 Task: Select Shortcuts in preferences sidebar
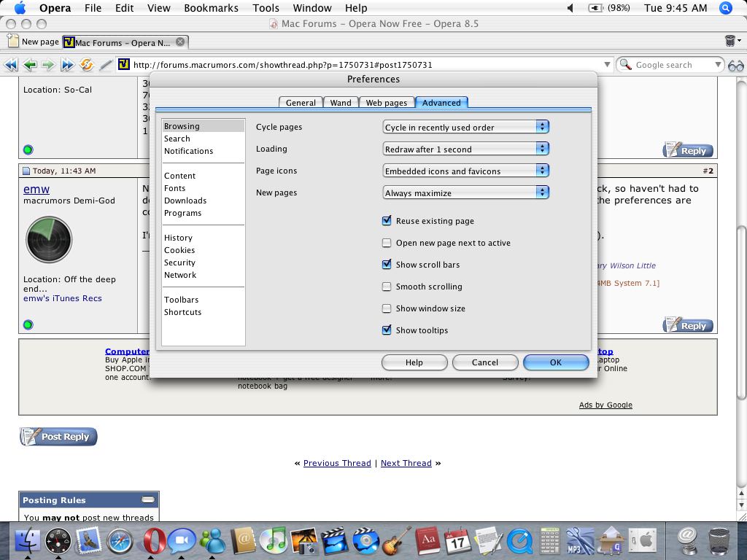pyautogui.click(x=204, y=312)
